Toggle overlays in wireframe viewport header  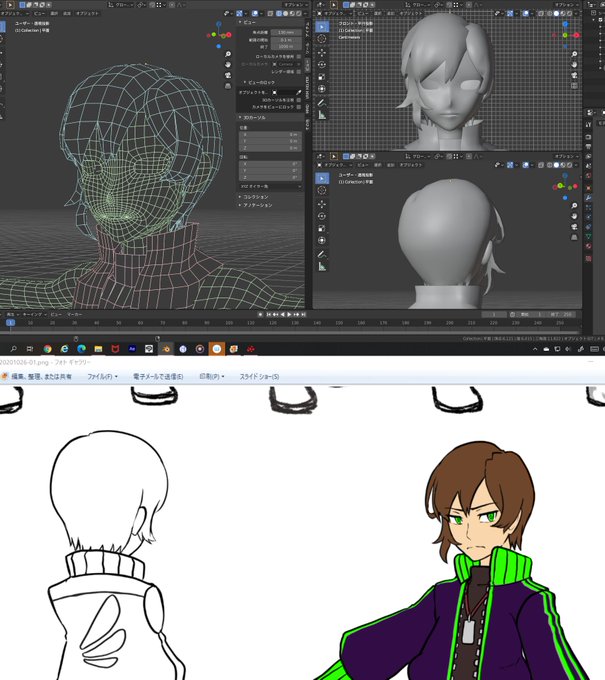pos(255,14)
